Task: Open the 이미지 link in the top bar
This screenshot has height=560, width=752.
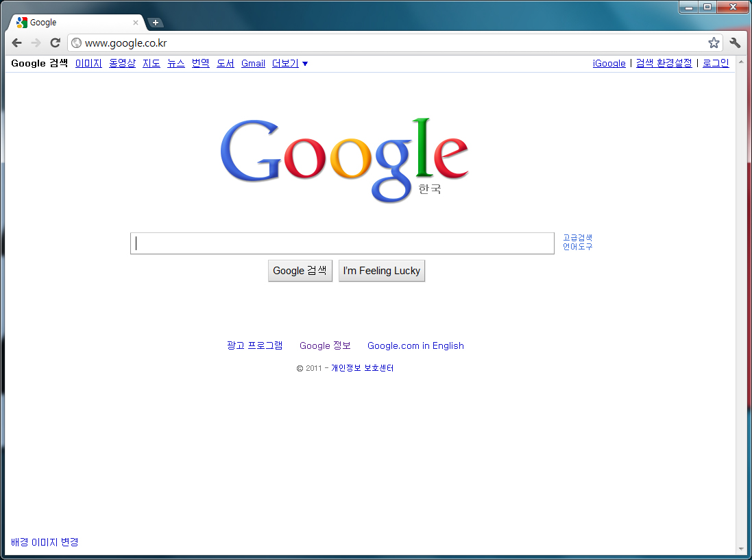Action: [88, 63]
